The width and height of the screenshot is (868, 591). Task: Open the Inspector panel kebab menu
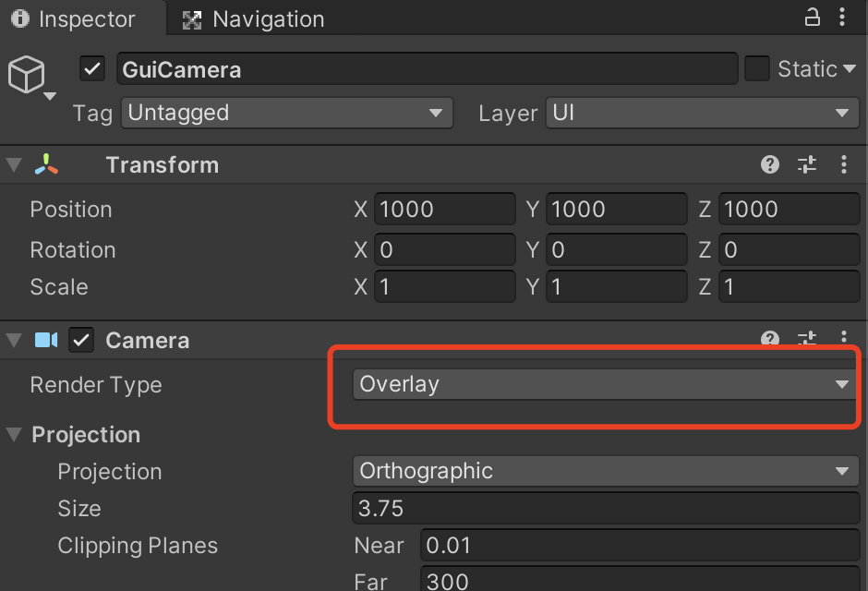[842, 18]
